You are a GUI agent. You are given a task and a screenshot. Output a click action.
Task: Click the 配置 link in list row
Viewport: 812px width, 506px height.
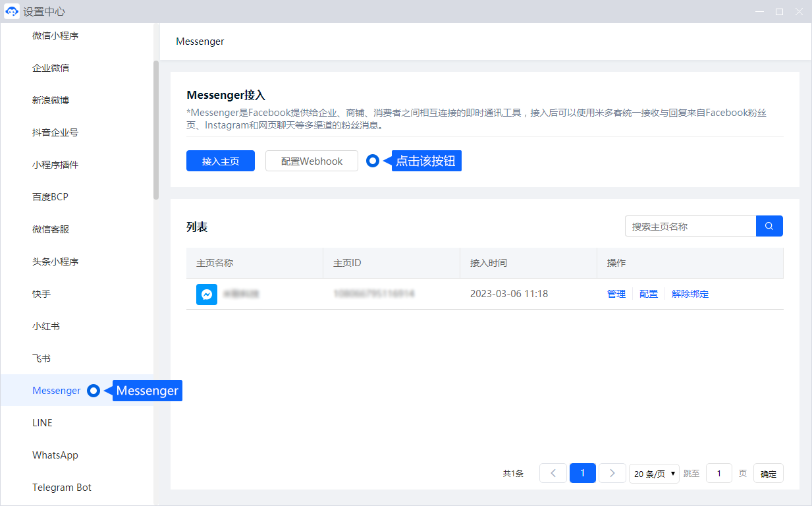pyautogui.click(x=649, y=294)
